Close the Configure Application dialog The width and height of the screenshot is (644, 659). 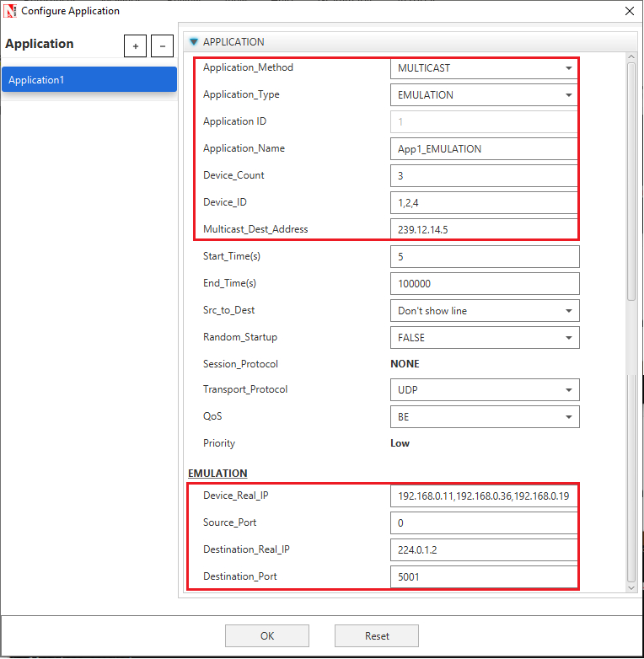coord(629,11)
